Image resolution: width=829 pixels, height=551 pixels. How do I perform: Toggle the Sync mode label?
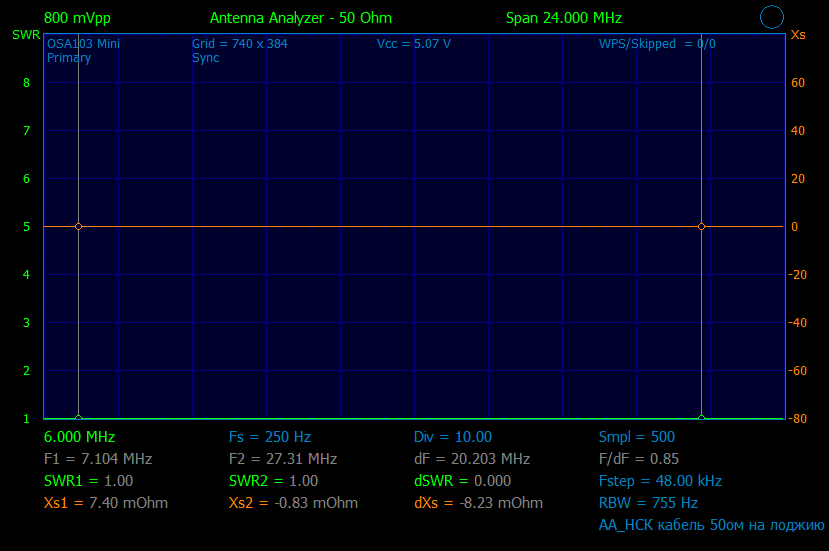(205, 58)
